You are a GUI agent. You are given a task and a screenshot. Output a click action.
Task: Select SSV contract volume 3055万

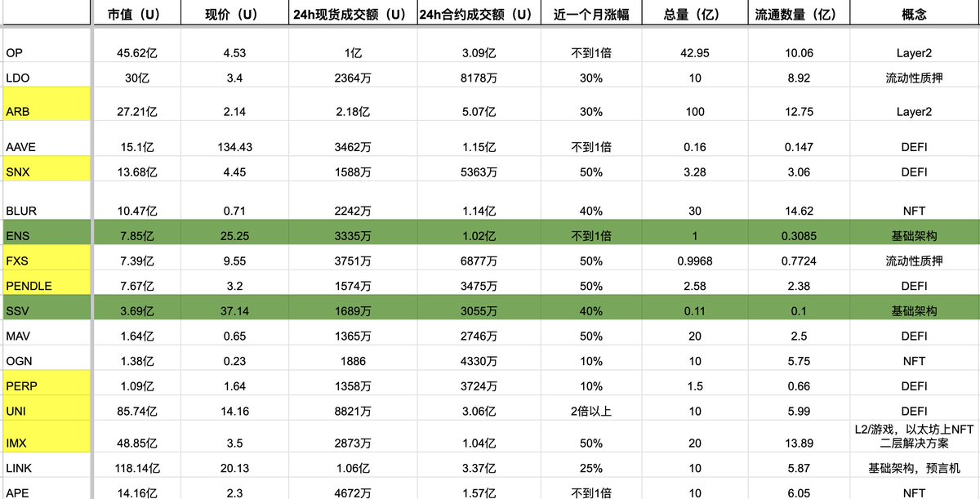tap(479, 311)
